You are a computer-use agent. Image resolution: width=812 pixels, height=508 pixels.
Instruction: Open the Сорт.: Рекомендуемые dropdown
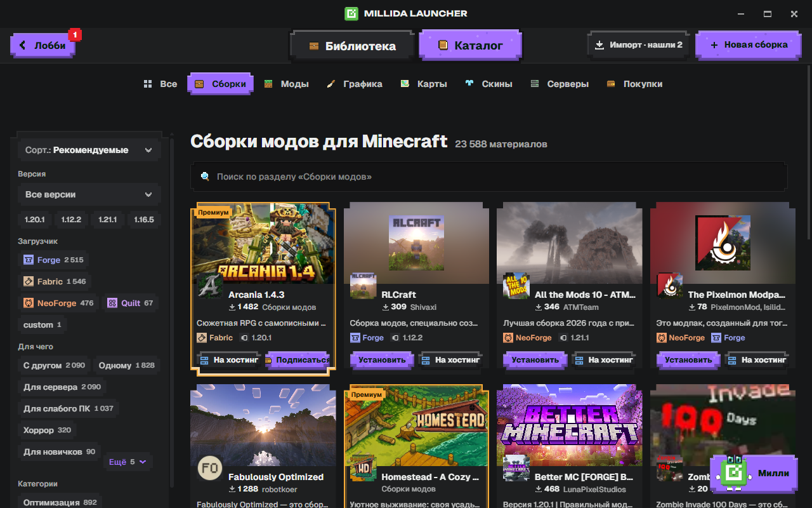89,150
